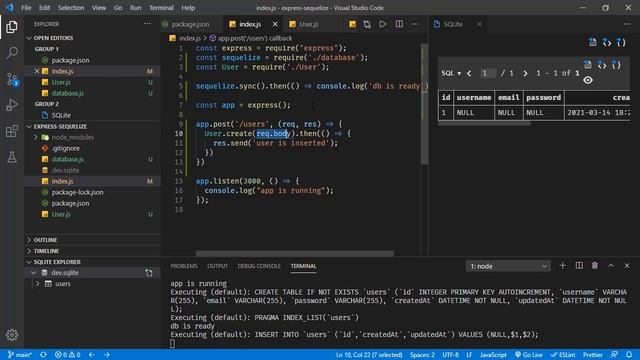
Task: Click Go Live in status bar
Action: pos(529,355)
